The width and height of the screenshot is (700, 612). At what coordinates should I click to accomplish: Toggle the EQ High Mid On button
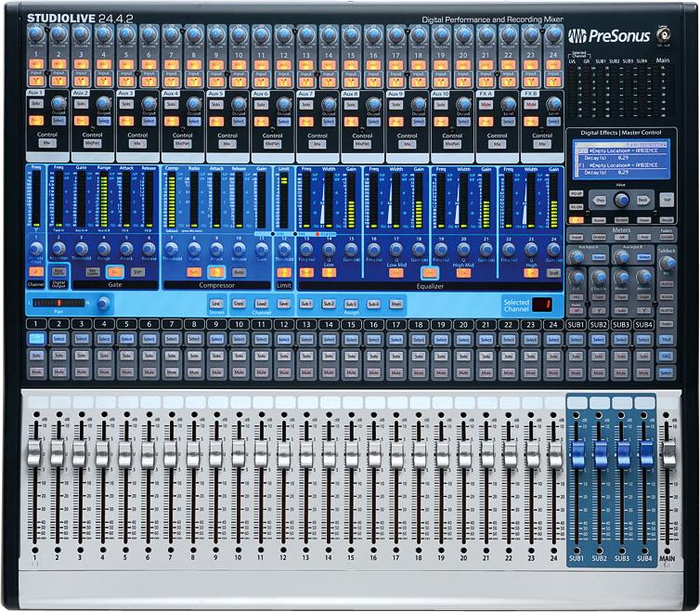pos(463,272)
